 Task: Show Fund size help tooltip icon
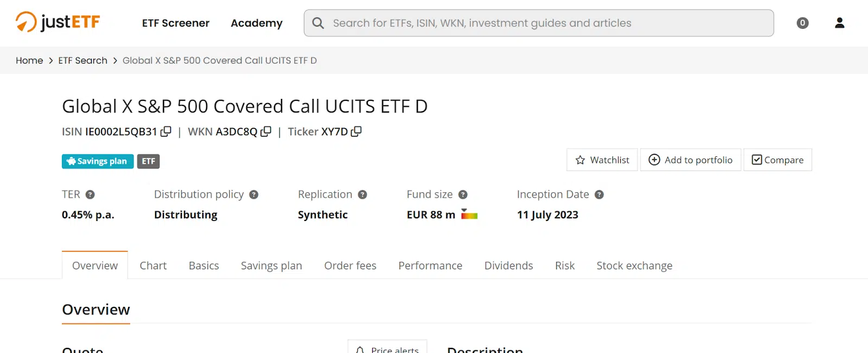(x=463, y=194)
